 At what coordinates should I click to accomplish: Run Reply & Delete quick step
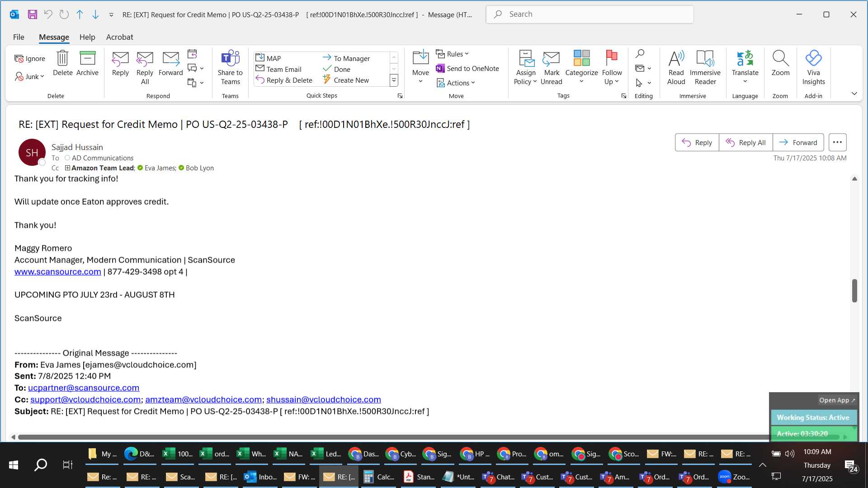(284, 80)
